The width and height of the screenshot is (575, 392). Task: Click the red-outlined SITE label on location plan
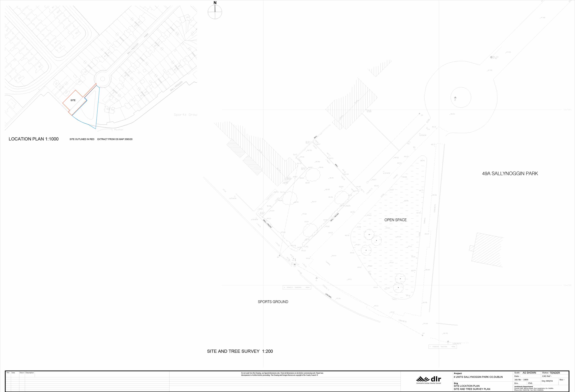(73, 100)
